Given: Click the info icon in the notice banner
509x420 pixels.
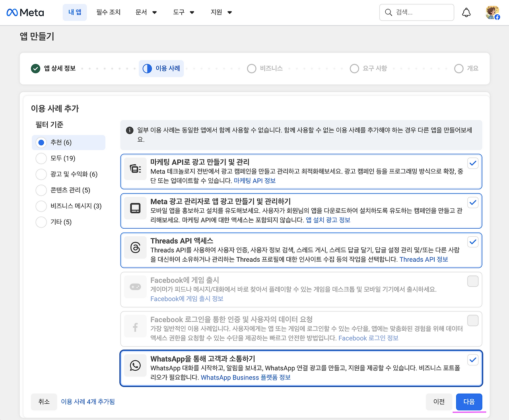Looking at the screenshot, I should point(130,130).
